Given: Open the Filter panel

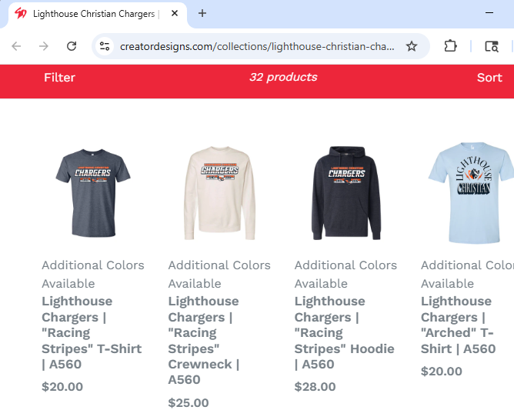Looking at the screenshot, I should [59, 78].
